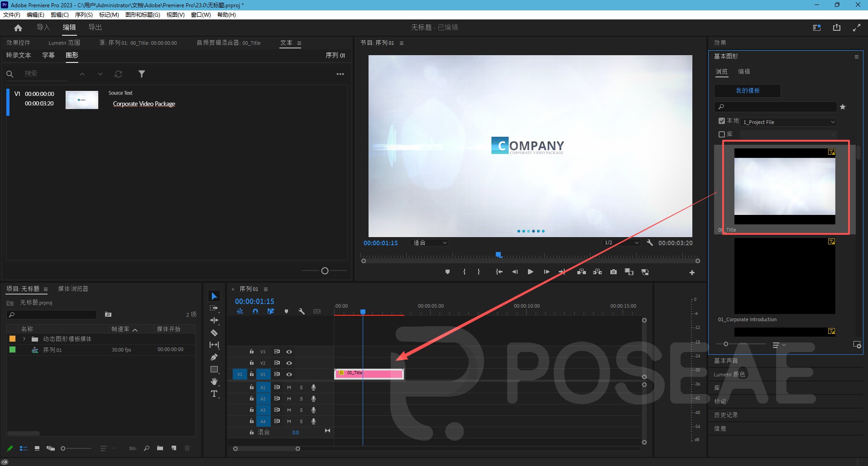Click the Corporate Video Package source text
868x466 pixels.
pyautogui.click(x=144, y=104)
